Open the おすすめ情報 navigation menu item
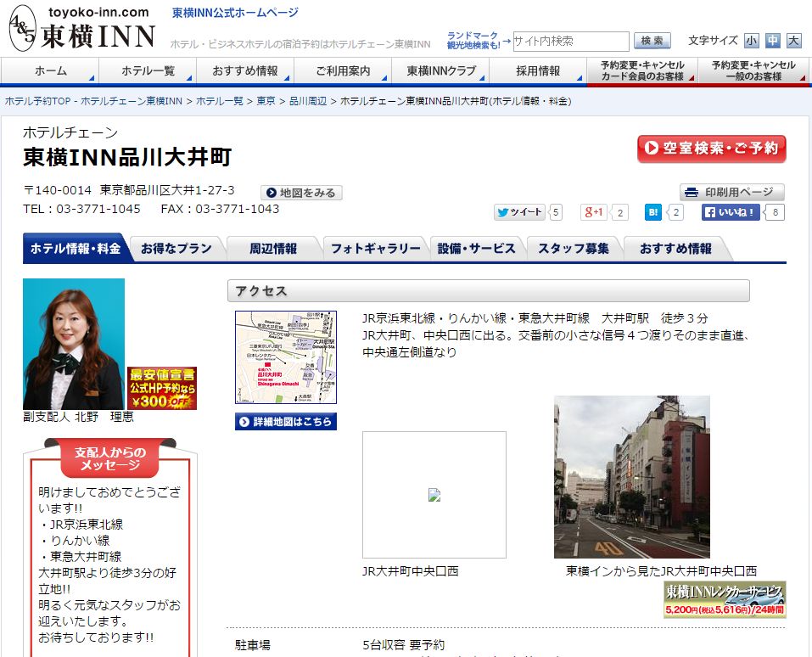The height and width of the screenshot is (657, 812). (x=245, y=71)
